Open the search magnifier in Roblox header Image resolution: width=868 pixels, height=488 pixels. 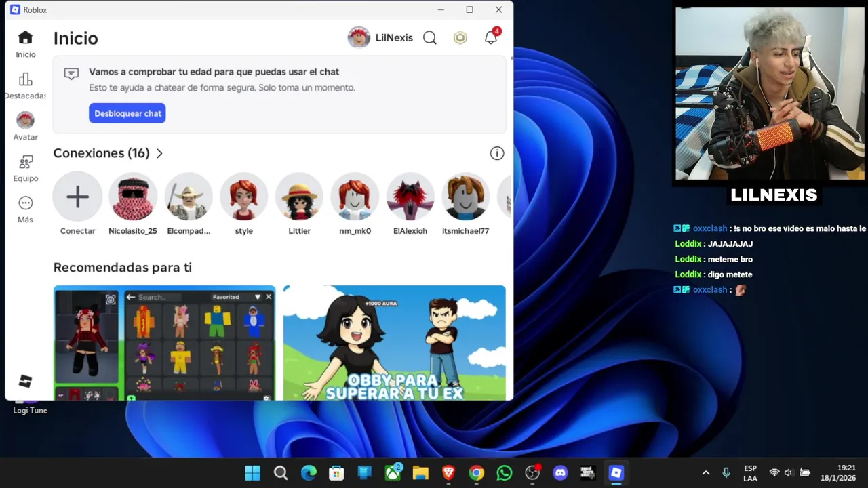tap(430, 38)
